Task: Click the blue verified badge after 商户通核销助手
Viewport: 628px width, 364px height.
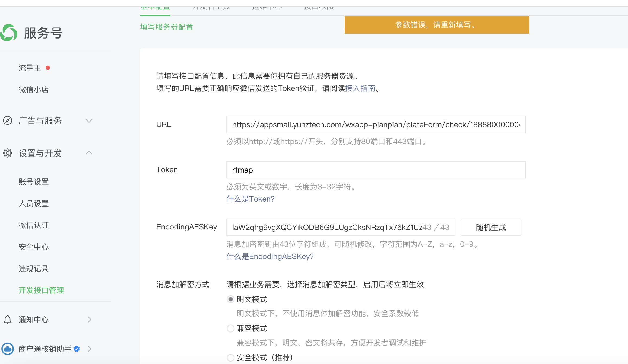Action: (77, 349)
